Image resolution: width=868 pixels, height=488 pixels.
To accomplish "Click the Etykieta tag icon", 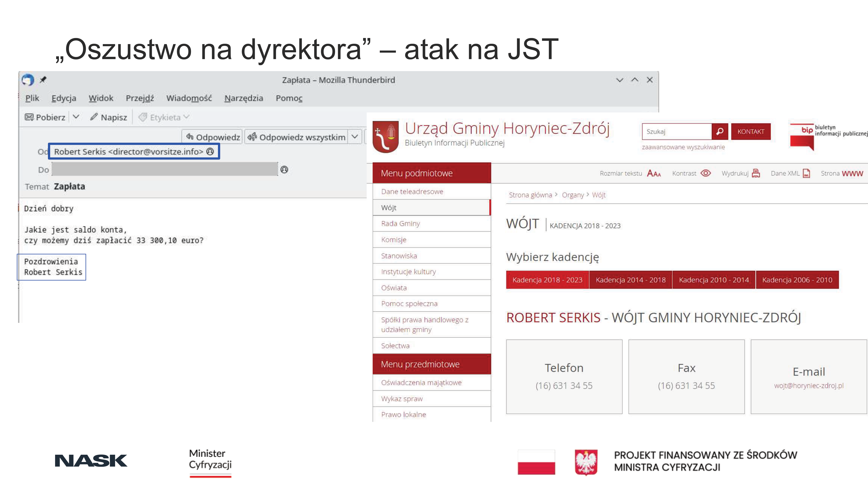I will (143, 117).
